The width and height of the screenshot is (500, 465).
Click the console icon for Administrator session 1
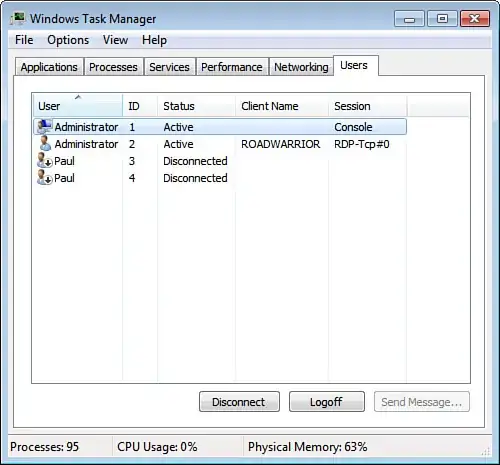coord(44,127)
